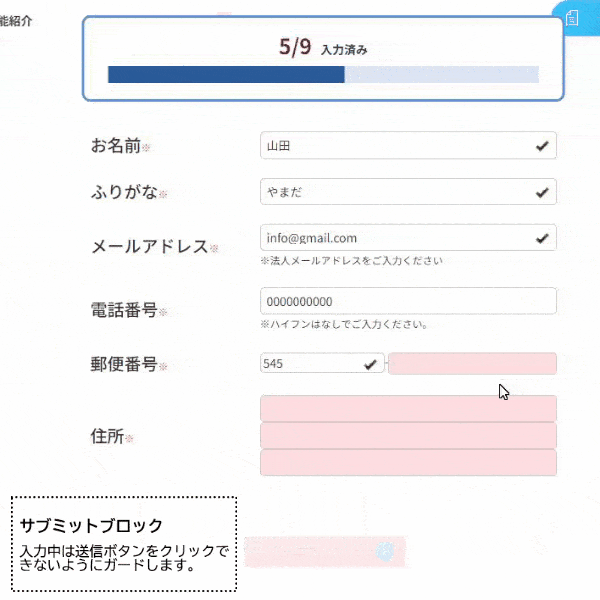Viewport: 600px width, 600px height.
Task: Click the filled portion of the progress bar
Action: [225, 74]
